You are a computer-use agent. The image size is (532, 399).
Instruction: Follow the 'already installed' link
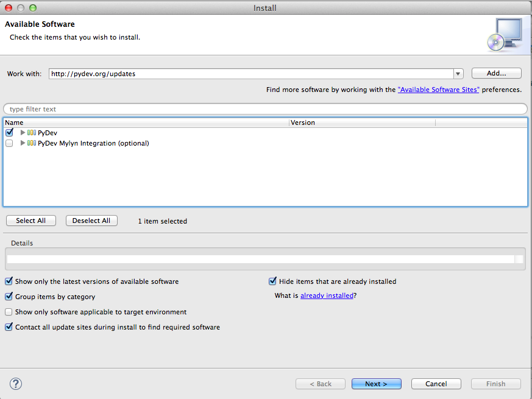tap(325, 295)
